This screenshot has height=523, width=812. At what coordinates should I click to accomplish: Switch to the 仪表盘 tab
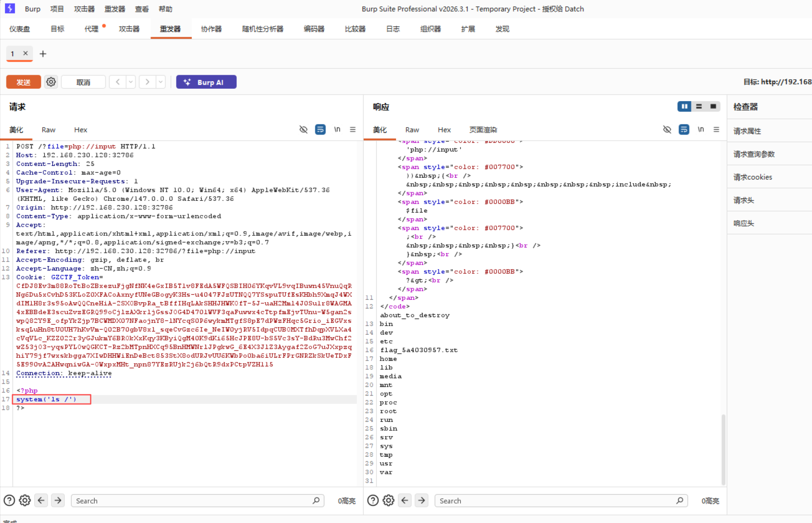pos(19,29)
